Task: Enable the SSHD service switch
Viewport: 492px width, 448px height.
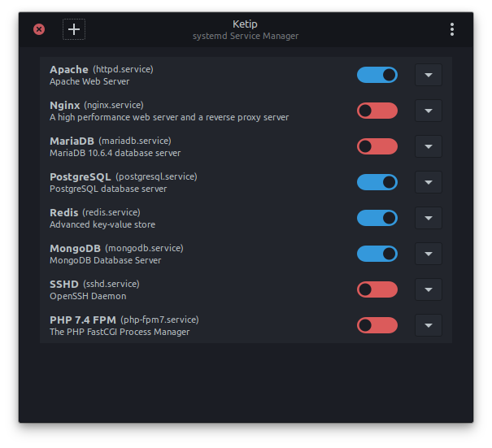Action: (x=377, y=289)
